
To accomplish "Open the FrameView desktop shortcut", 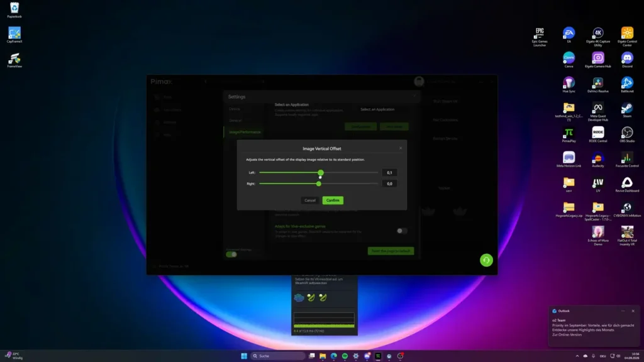I will click(14, 60).
